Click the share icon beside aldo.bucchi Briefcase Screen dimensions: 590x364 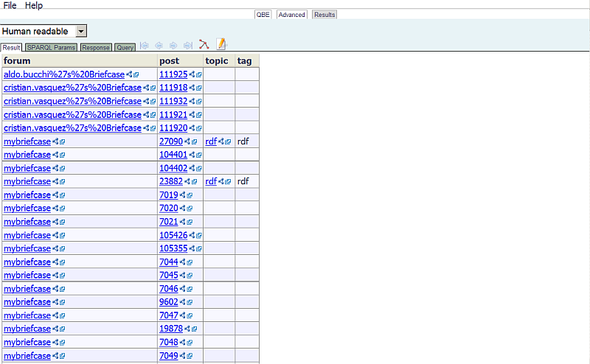pyautogui.click(x=129, y=74)
